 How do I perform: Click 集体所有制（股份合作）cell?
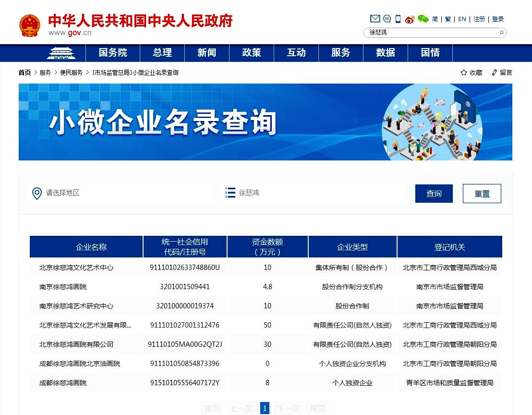coord(352,268)
